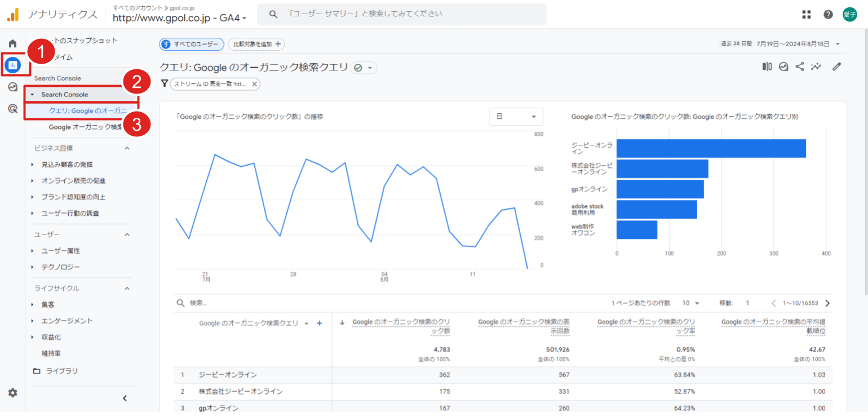
Task: Open Admin settings gear icon
Action: pyautogui.click(x=12, y=393)
